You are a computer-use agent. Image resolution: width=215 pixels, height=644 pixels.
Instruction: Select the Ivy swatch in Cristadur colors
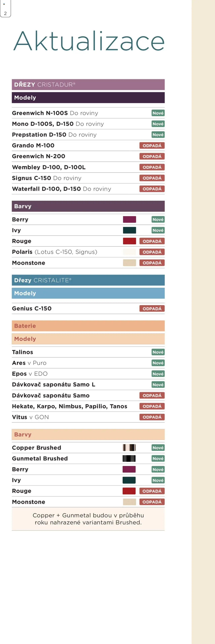pos(129,230)
